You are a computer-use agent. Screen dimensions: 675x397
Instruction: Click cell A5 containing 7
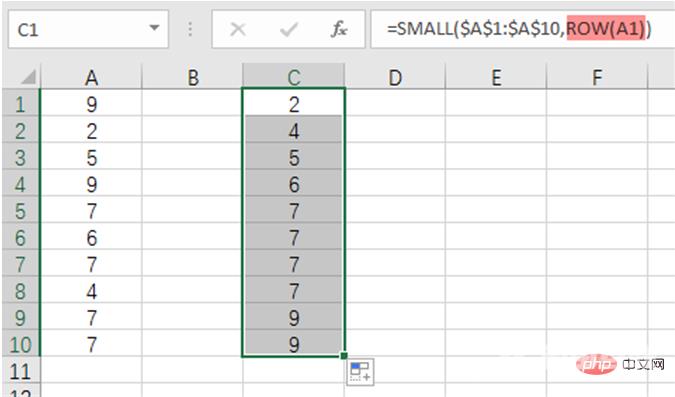click(91, 210)
